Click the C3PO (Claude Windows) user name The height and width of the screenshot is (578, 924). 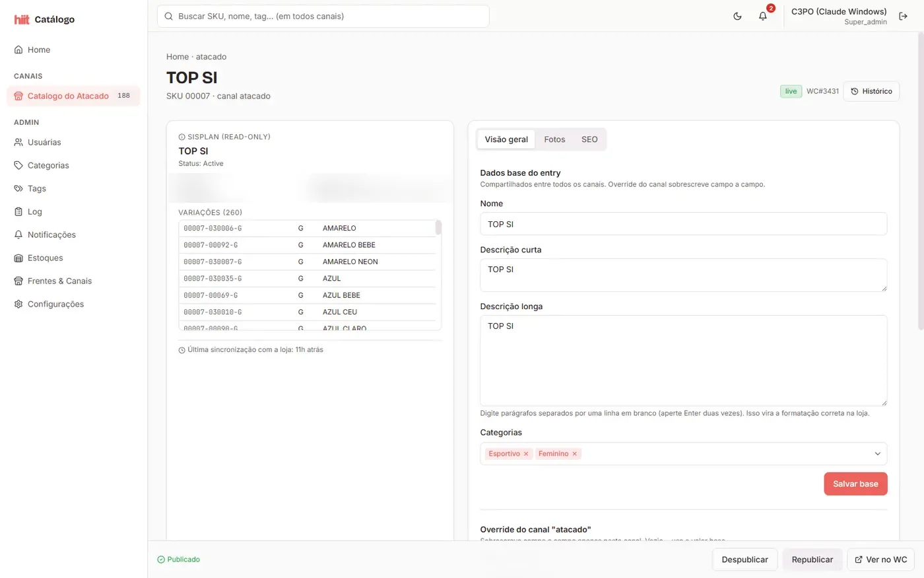click(839, 12)
